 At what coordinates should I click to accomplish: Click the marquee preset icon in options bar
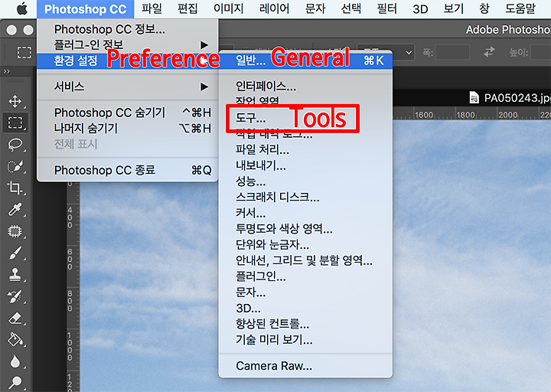(x=24, y=52)
